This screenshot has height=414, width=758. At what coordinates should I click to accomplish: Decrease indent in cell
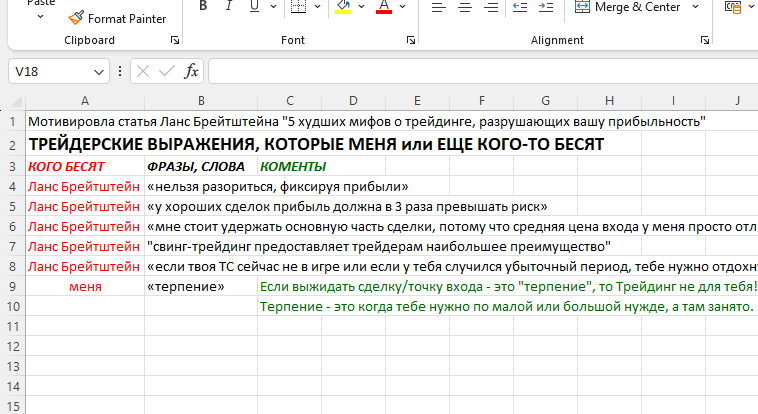tap(520, 7)
